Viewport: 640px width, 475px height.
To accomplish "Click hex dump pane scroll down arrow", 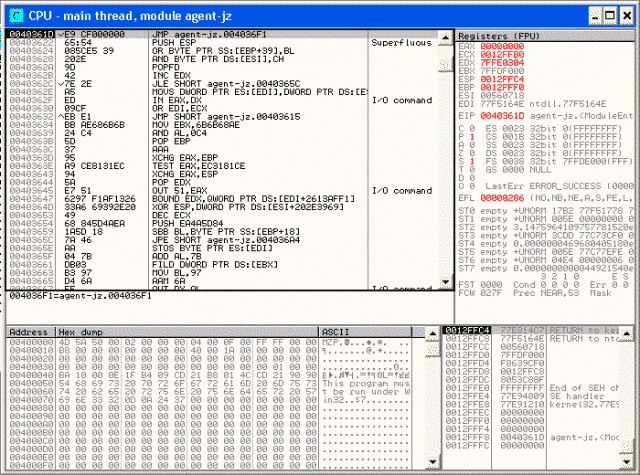I will 432,462.
